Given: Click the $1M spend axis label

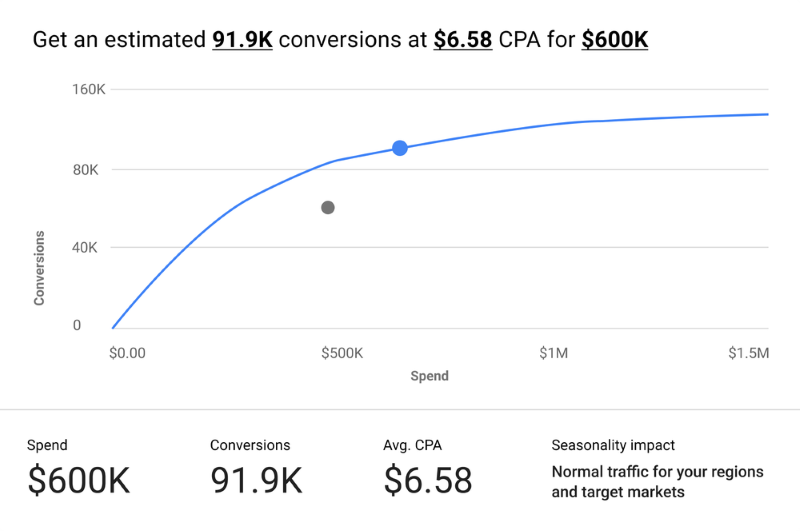Looking at the screenshot, I should 554,353.
